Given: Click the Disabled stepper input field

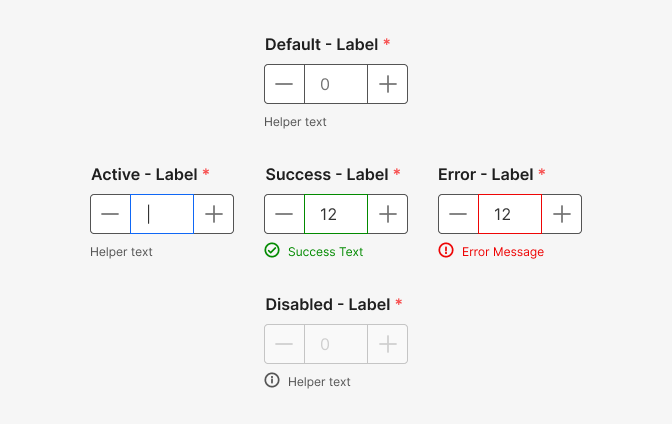Looking at the screenshot, I should coord(336,344).
